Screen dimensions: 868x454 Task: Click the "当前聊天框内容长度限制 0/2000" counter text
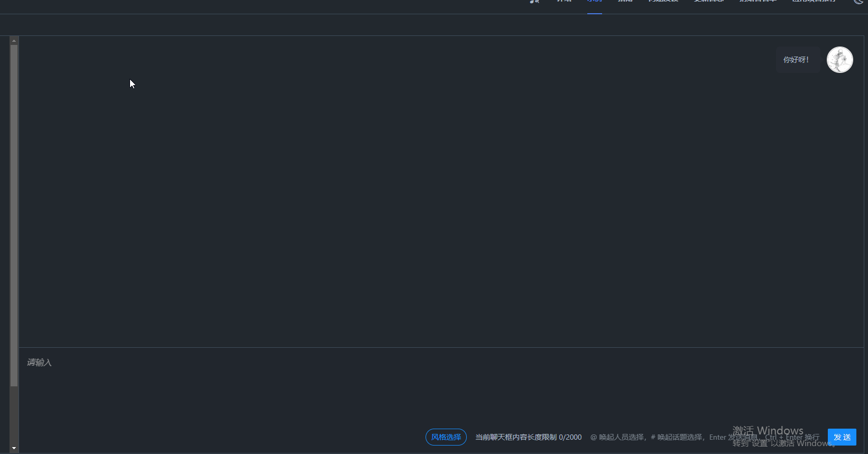coord(528,437)
